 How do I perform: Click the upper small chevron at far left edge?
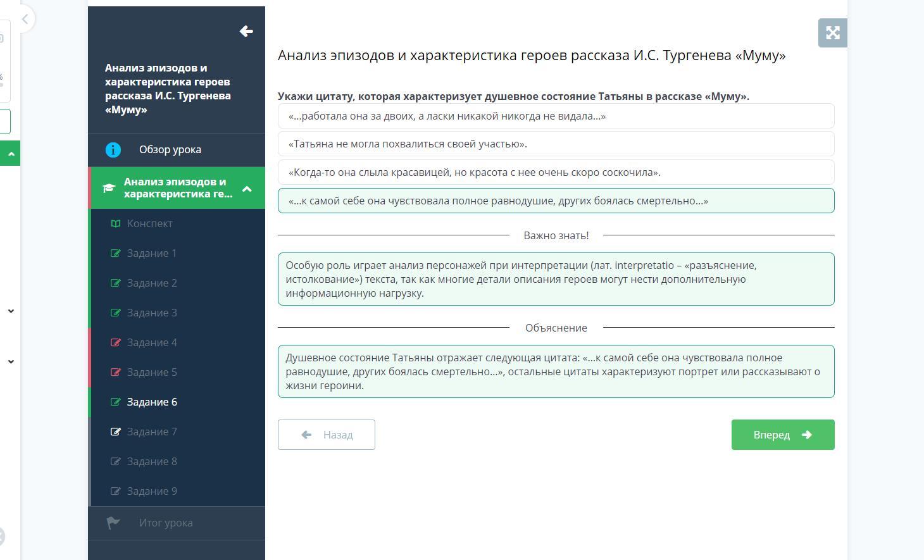click(11, 311)
